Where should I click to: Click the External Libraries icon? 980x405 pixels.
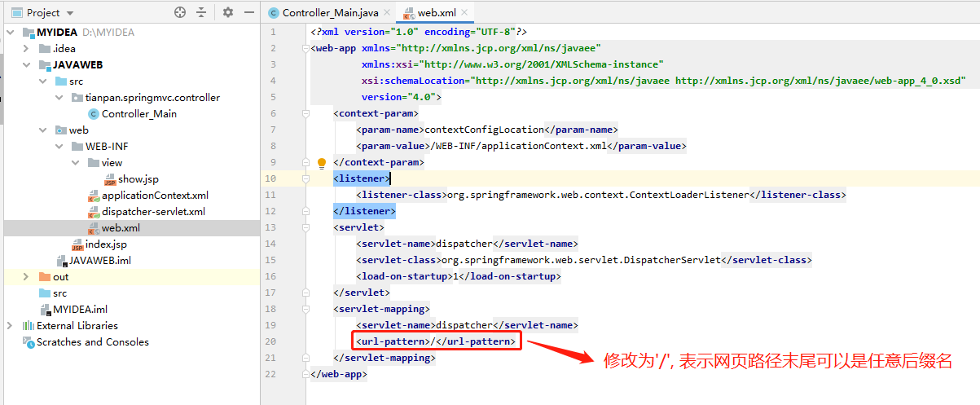click(28, 325)
